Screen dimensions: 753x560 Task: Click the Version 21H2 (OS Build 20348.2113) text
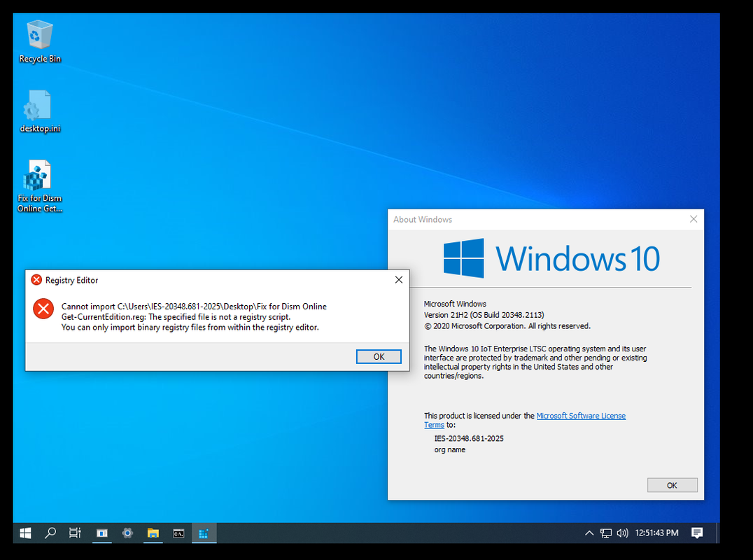click(484, 315)
